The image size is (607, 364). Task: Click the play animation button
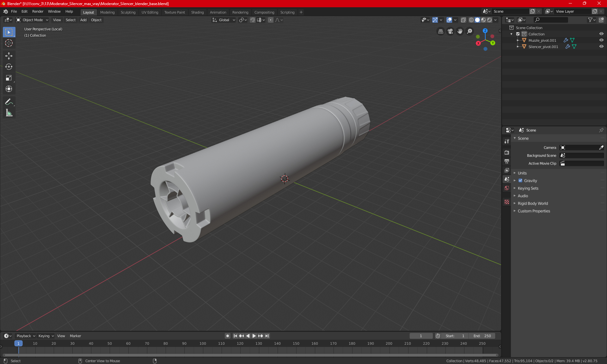coord(254,336)
